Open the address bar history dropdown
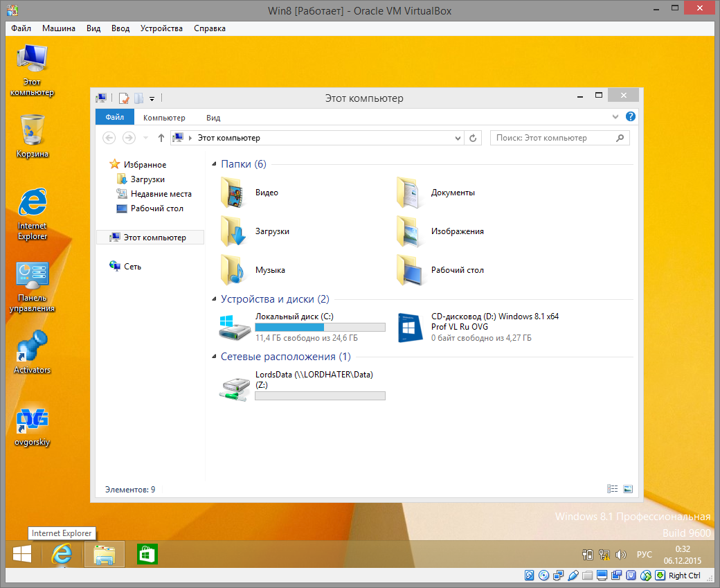Viewport: 720px width, 588px height. click(x=458, y=138)
